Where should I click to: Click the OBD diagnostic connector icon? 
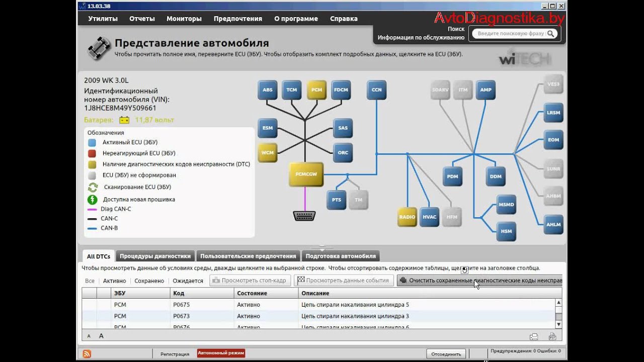click(304, 216)
